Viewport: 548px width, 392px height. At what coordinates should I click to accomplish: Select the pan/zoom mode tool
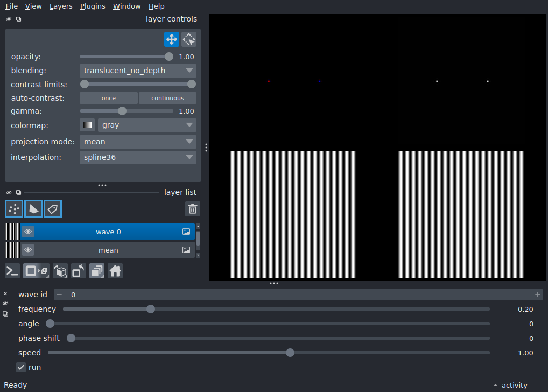[172, 39]
